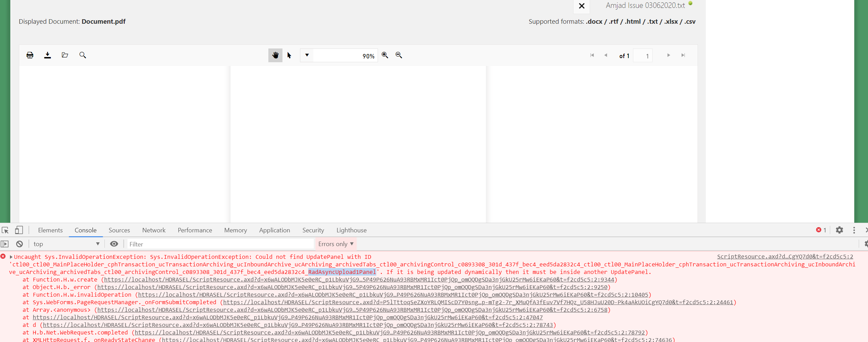This screenshot has height=342, width=868.
Task: Click the 90% zoom value field
Action: tap(345, 56)
